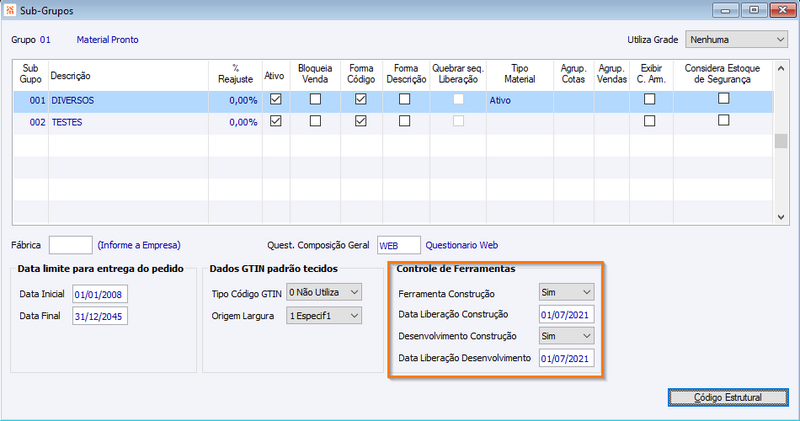Viewport: 800px width, 421px height.
Task: Check Forma Descrição for TESTES row
Action: (405, 121)
